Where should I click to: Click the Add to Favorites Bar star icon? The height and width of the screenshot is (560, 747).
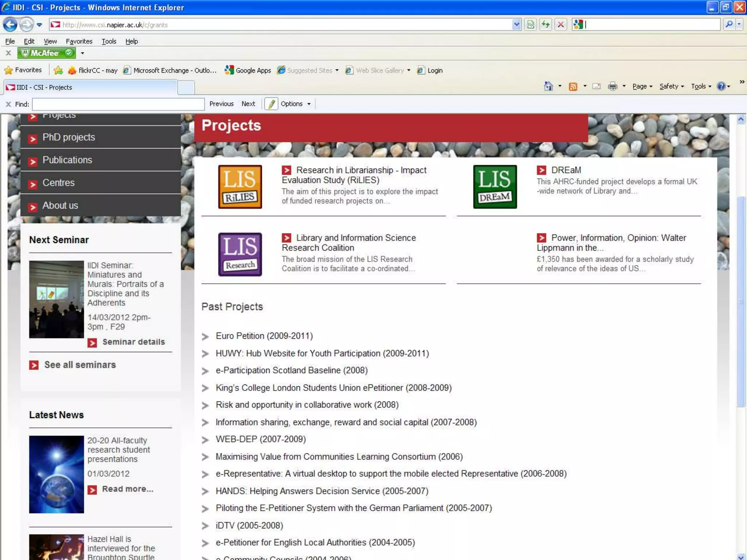tap(58, 70)
